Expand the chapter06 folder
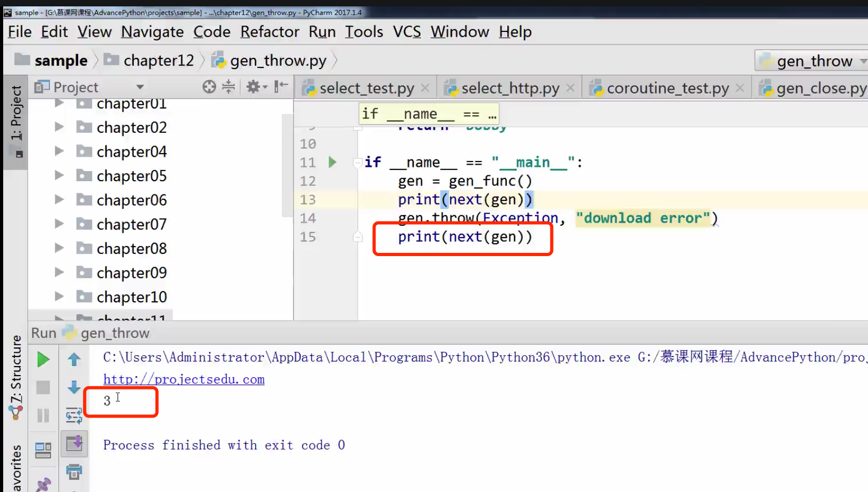The height and width of the screenshot is (492, 868). pos(59,200)
